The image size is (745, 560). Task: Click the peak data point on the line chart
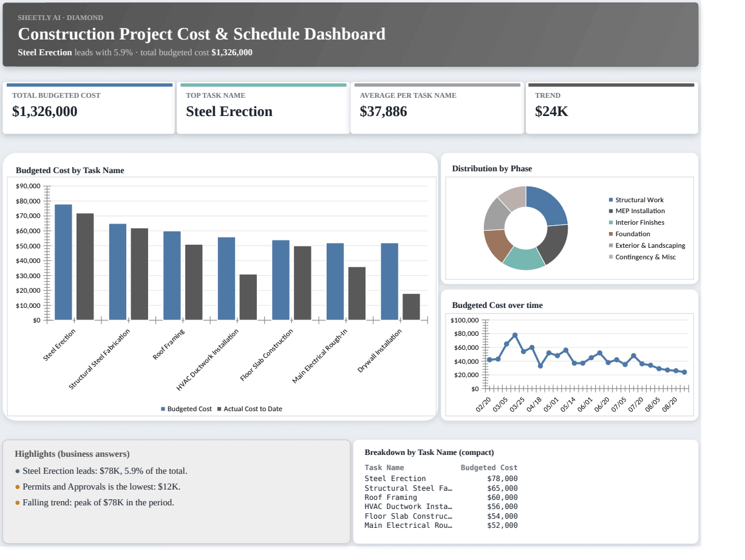coord(515,335)
